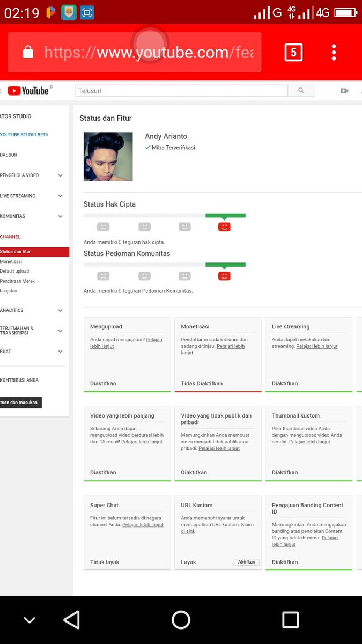
Task: Click Pelajari lebih lanjut in Monetisasi card
Action: coord(213,349)
